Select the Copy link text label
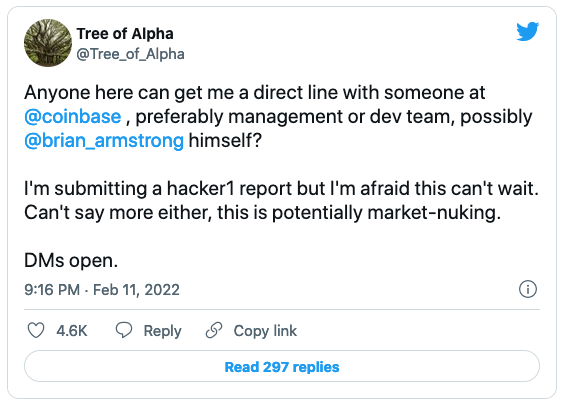The image size is (563, 405). click(x=265, y=331)
